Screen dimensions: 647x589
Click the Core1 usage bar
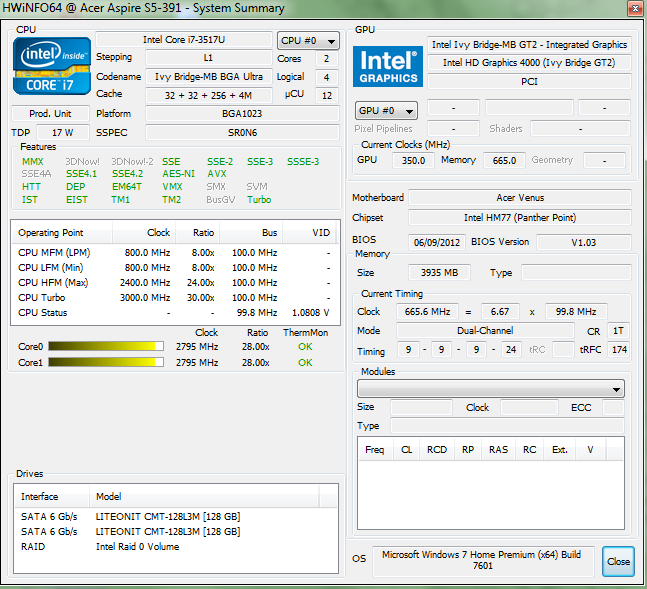tap(106, 362)
